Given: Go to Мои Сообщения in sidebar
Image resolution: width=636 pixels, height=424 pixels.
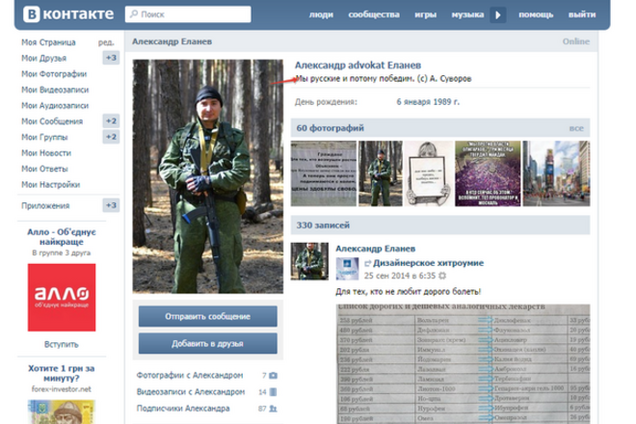Looking at the screenshot, I should click(x=52, y=121).
